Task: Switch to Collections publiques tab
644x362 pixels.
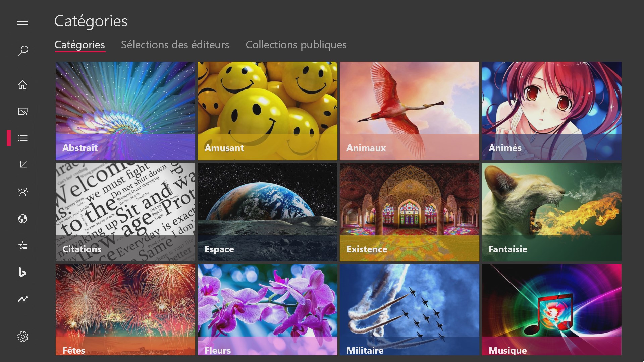Action: [x=296, y=45]
